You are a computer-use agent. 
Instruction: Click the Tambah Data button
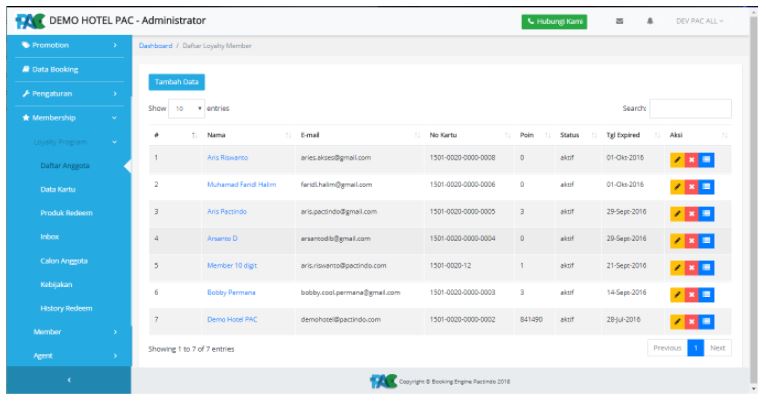point(176,82)
